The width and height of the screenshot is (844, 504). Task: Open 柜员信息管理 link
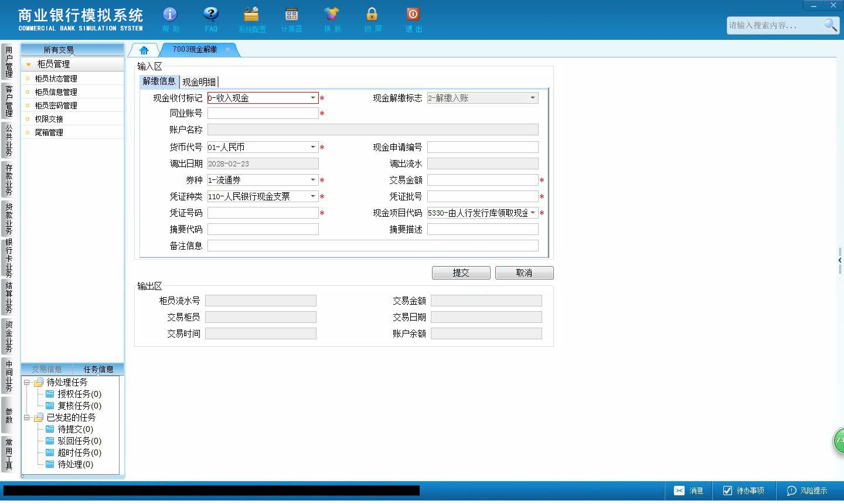point(56,92)
